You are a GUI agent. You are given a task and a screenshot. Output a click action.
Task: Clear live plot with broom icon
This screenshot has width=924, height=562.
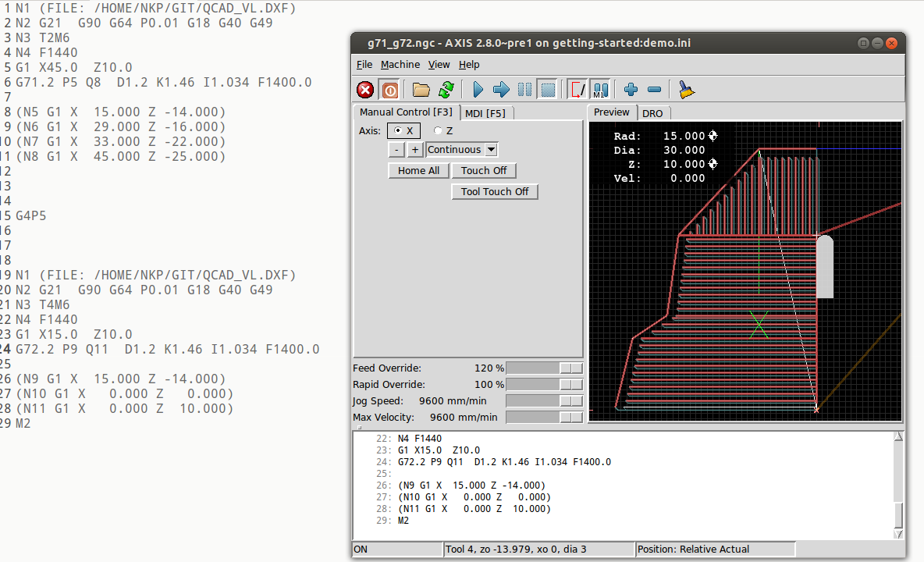pos(687,90)
